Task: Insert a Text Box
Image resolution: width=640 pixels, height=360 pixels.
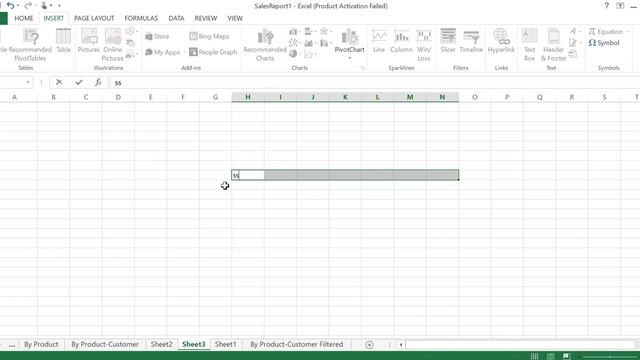Action: (529, 45)
